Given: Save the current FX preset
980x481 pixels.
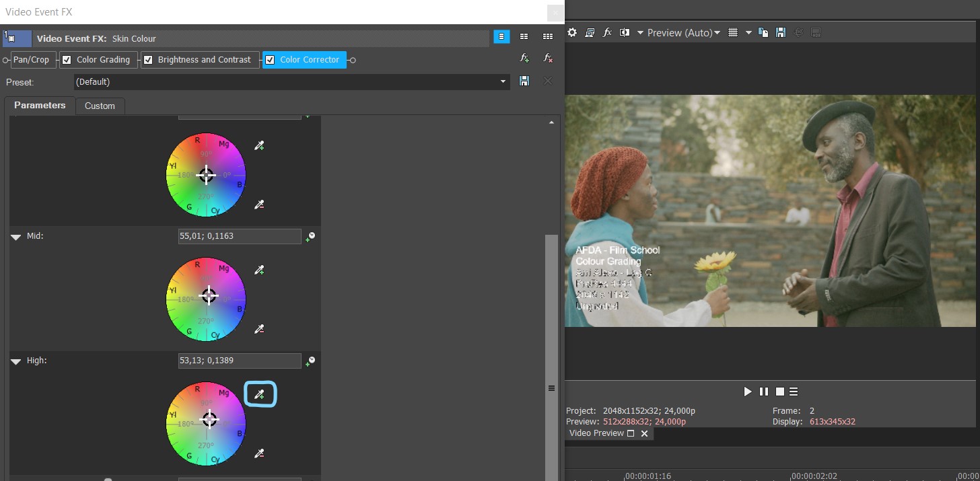Looking at the screenshot, I should (524, 81).
